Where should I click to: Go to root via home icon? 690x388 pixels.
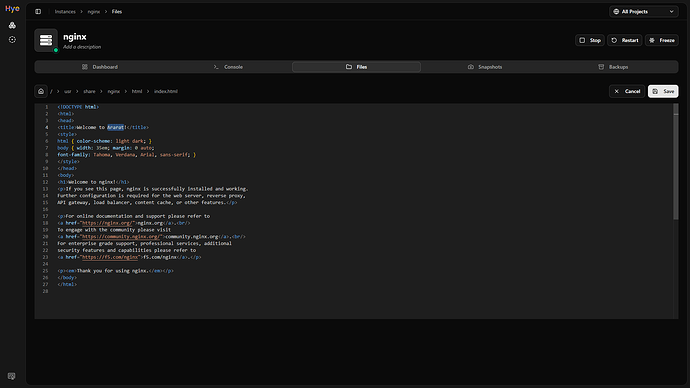point(41,91)
